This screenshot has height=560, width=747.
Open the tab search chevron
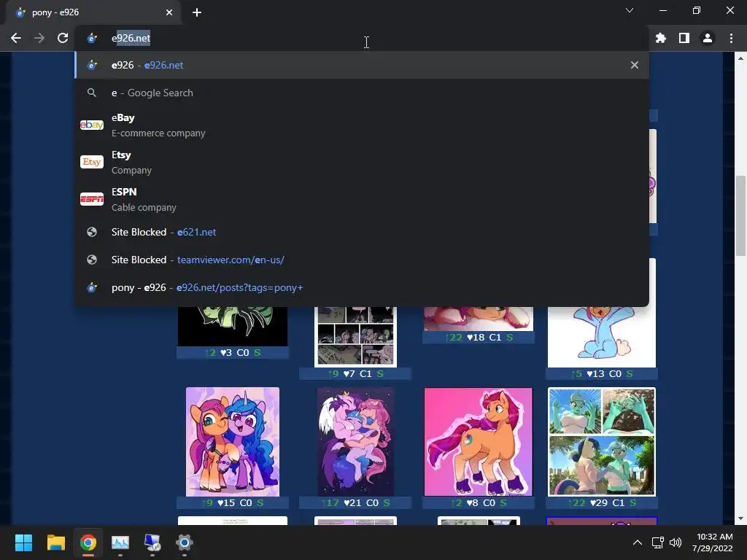pos(630,10)
